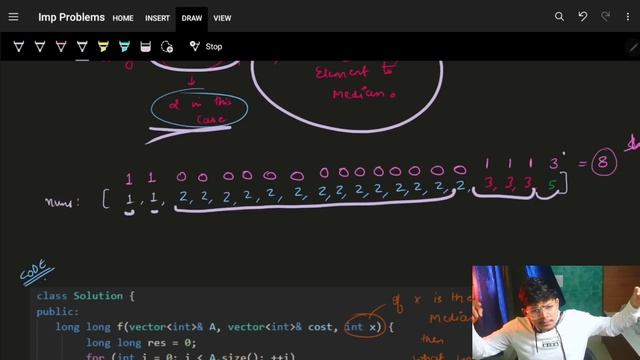This screenshot has width=640, height=360.
Task: Click the 'public:' code line
Action: [x=58, y=312]
